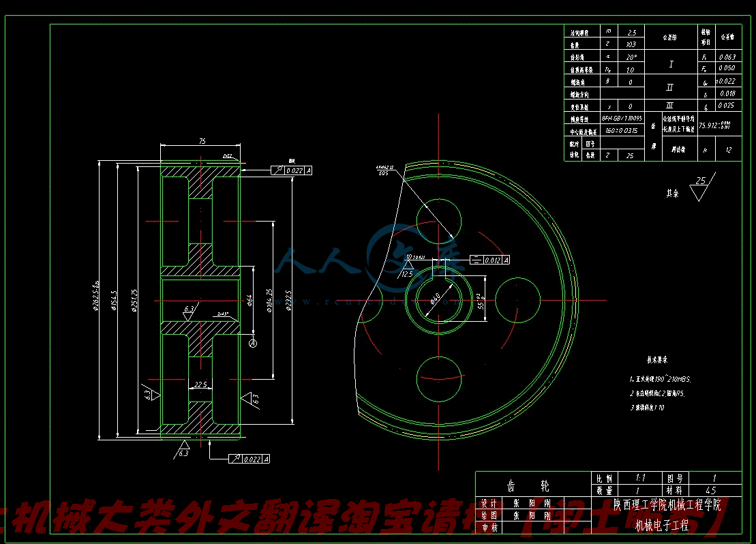Screen dimensions: 756x544
Task: Click the 1.0 addendum coefficient cell
Action: (631, 70)
